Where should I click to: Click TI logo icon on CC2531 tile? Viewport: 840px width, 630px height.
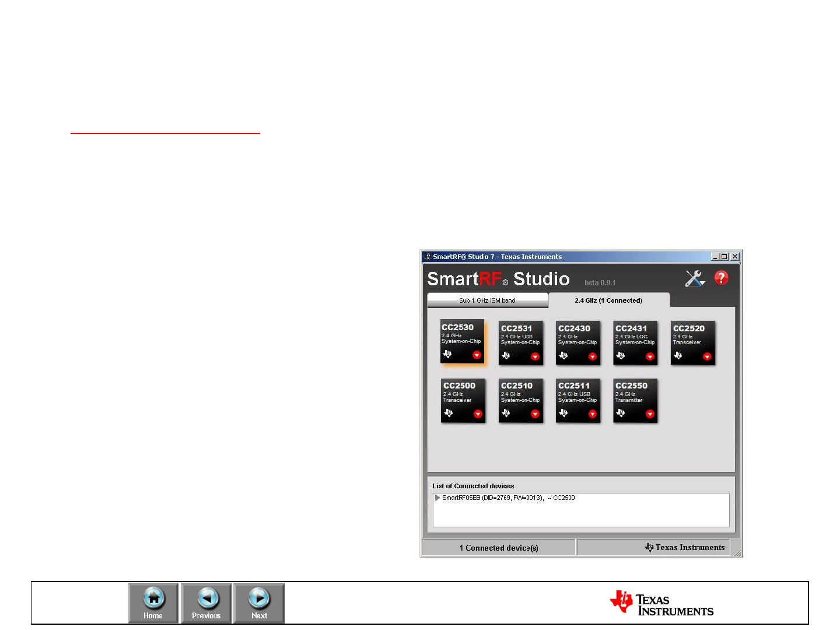pos(506,355)
